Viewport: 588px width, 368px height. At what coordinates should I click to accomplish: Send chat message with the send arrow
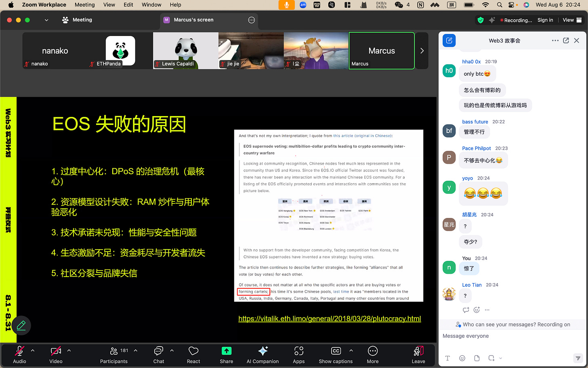[578, 358]
